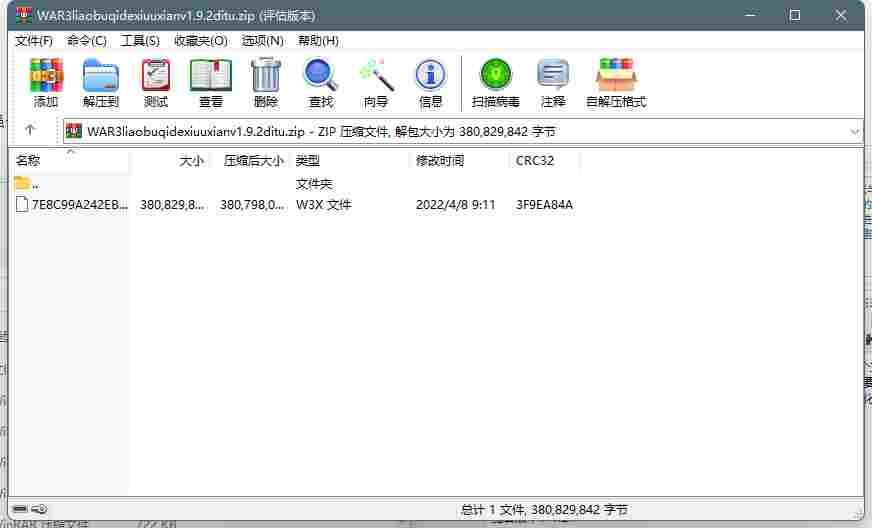Sort by Size (大小) column header
872x528 pixels.
192,161
